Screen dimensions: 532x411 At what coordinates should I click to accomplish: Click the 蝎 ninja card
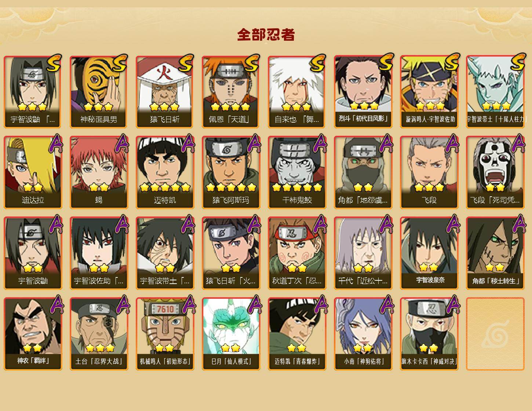[99, 172]
